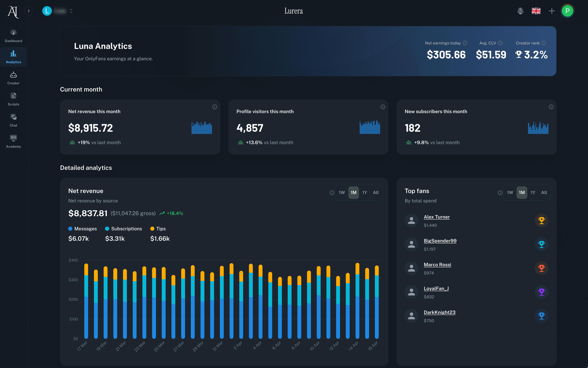Screen dimensions: 588x368
Task: Click the trophy icon next to Alex Turner
Action: point(542,220)
